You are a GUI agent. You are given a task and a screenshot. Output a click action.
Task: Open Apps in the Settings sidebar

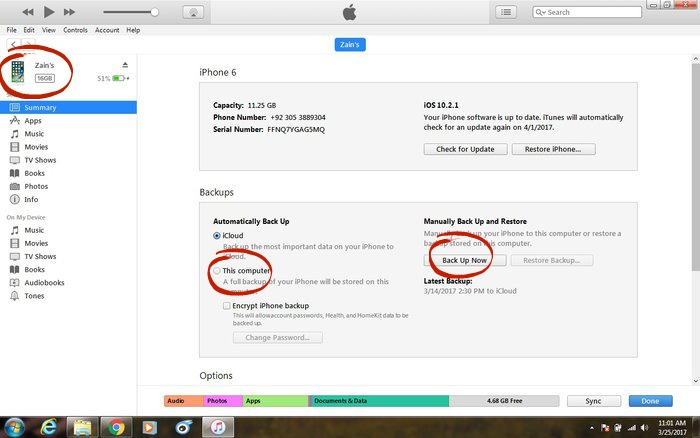click(33, 121)
